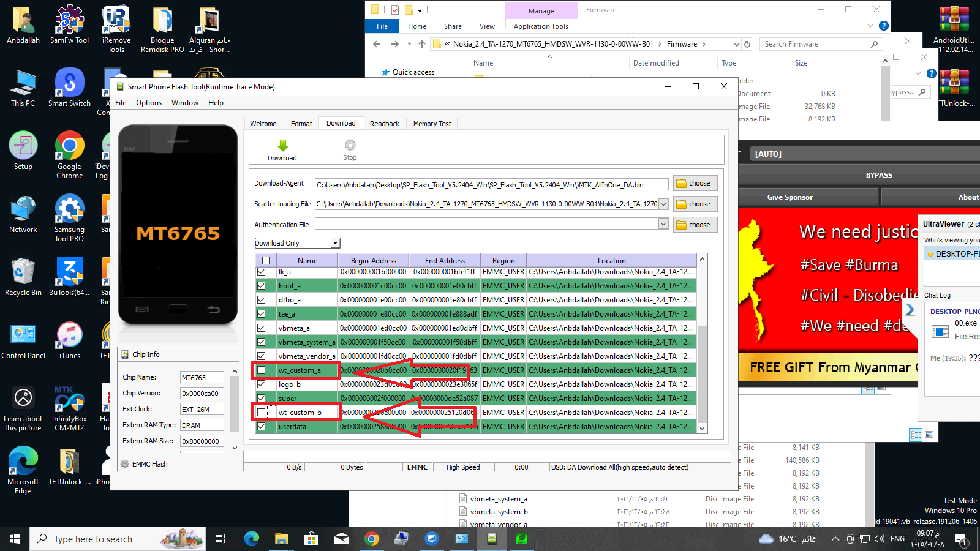Click the Stop icon in flash tool
The height and width of the screenshot is (551, 980).
coord(350,145)
